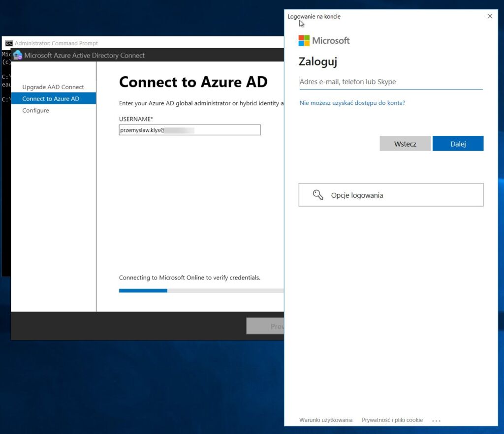Screen dimensions: 504x434
Task: Open Opcje logowania sign-in options
Action: (x=391, y=195)
